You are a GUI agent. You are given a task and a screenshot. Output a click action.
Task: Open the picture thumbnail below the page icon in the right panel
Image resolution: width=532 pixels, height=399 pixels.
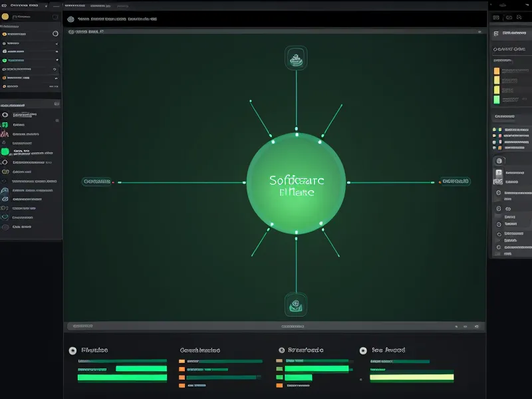coord(497,182)
